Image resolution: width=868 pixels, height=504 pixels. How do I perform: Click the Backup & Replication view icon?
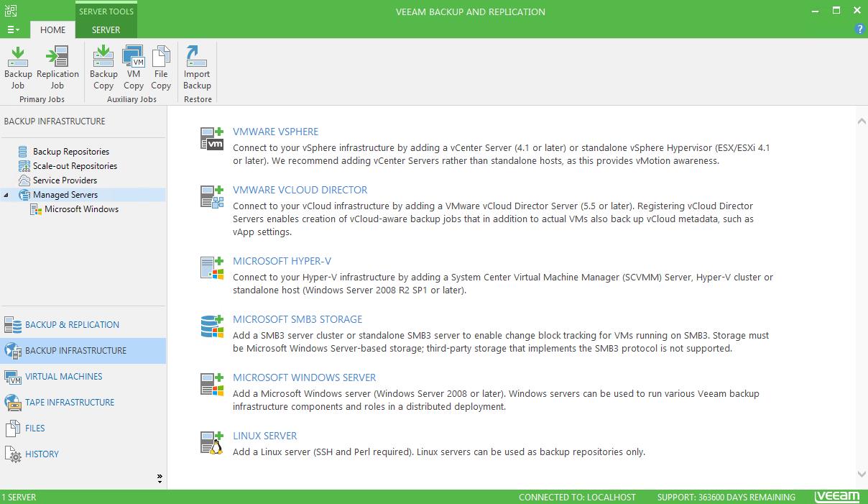tap(13, 325)
